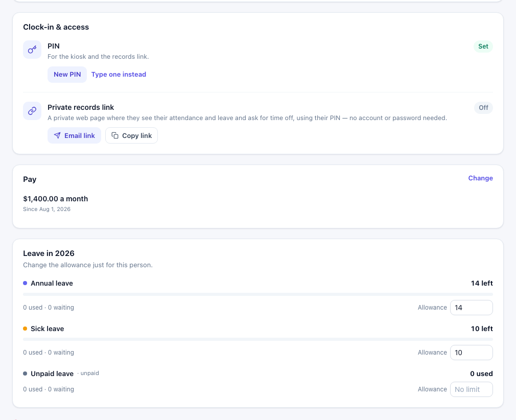
Task: Click the "Pay" section heading
Action: [30, 179]
